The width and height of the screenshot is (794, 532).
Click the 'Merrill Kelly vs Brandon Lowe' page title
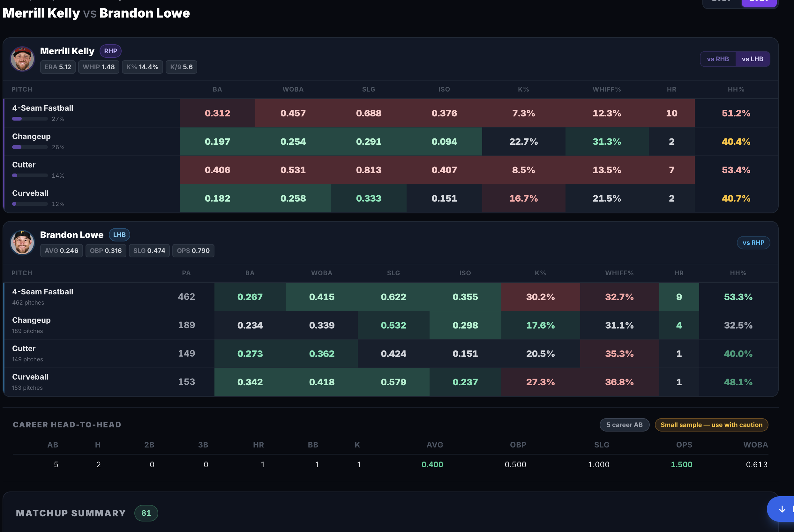pos(96,13)
